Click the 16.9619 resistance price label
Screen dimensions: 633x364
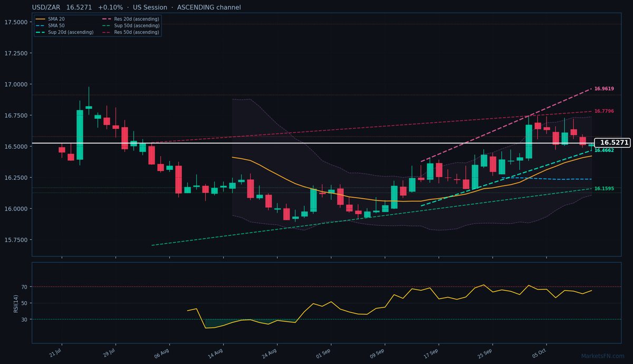pyautogui.click(x=604, y=89)
